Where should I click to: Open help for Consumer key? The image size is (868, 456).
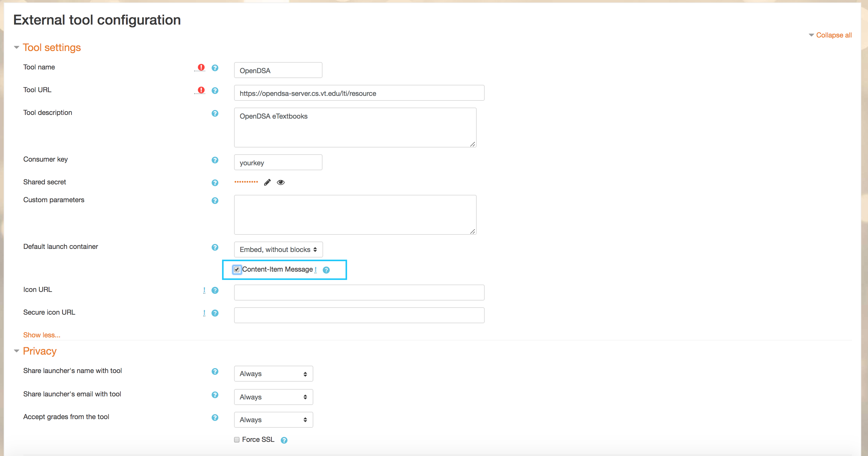pyautogui.click(x=215, y=160)
